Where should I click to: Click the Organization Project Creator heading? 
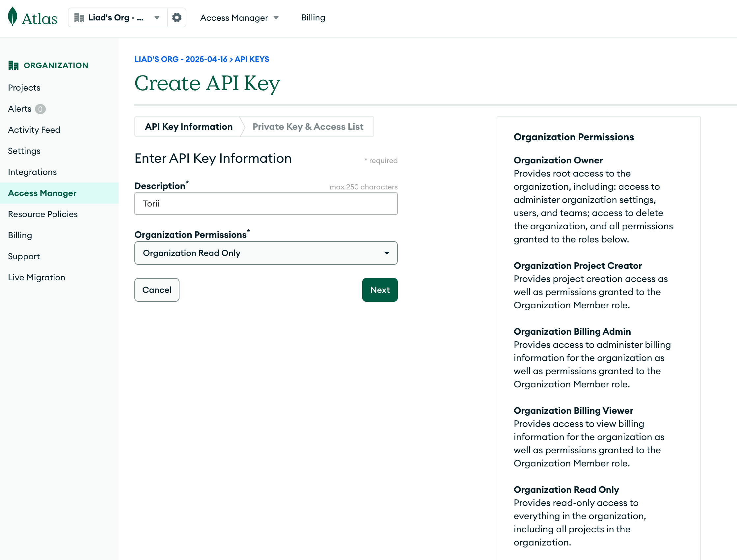coord(578,266)
